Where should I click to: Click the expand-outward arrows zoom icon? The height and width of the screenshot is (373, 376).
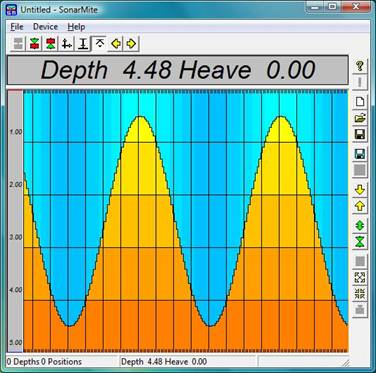(x=360, y=278)
